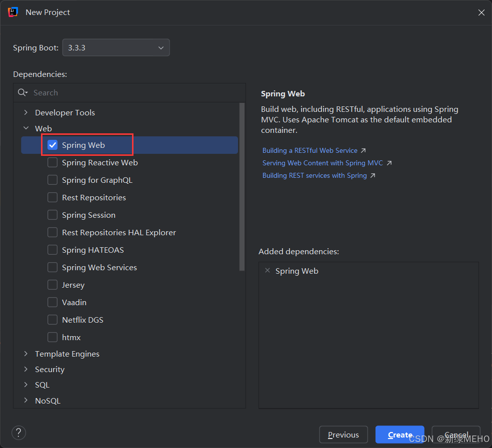This screenshot has width=492, height=448.
Task: Uncheck the Spring Web checkbox
Action: click(x=52, y=145)
